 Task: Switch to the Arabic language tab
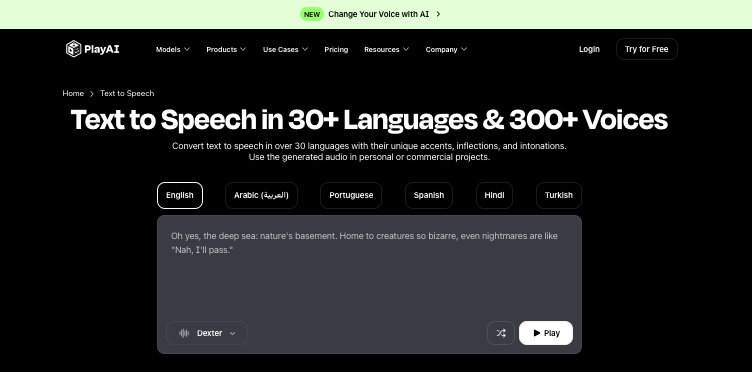pos(261,196)
